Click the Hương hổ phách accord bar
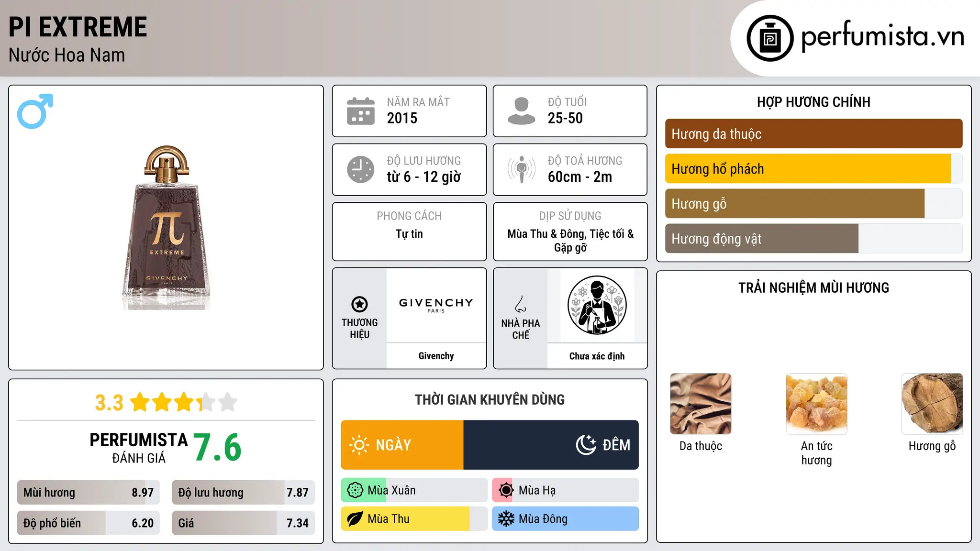 [813, 169]
